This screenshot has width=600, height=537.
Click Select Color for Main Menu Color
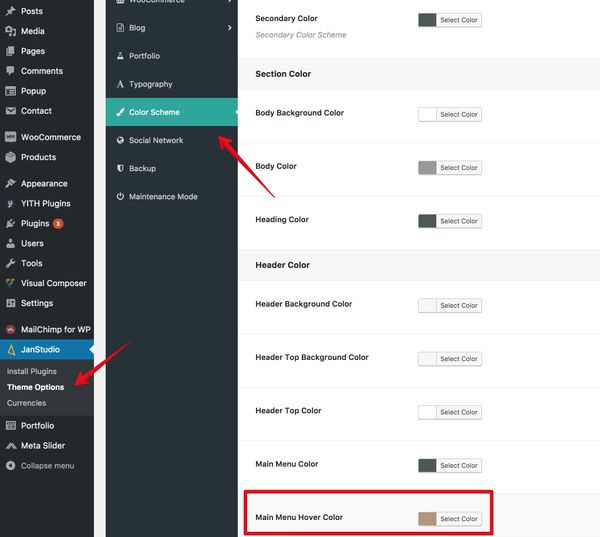click(x=459, y=465)
